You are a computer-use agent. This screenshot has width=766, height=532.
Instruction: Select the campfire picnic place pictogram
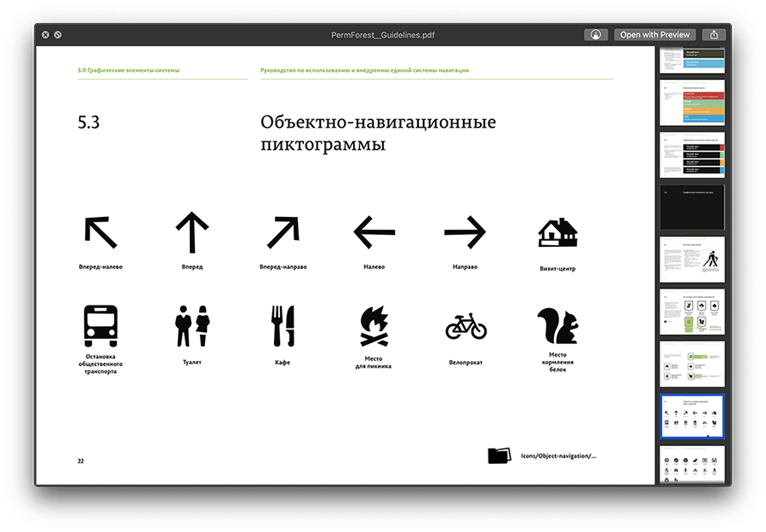[x=374, y=327]
